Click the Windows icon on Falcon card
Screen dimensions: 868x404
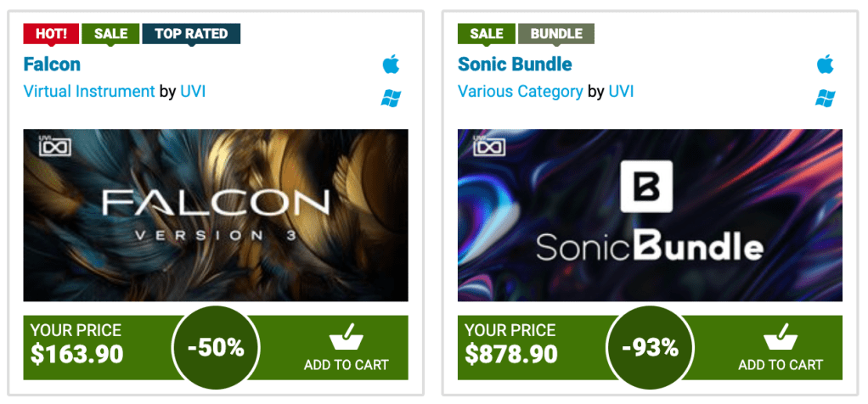coord(390,98)
